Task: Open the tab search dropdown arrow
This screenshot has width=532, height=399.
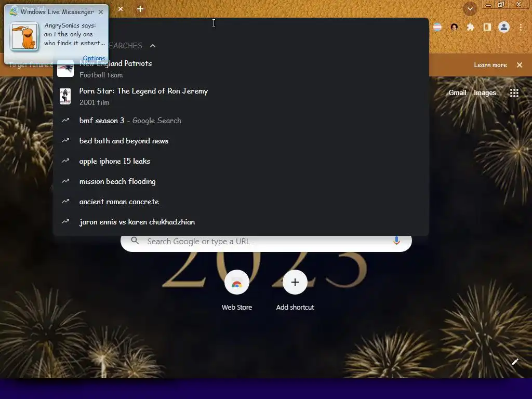Action: point(470,9)
